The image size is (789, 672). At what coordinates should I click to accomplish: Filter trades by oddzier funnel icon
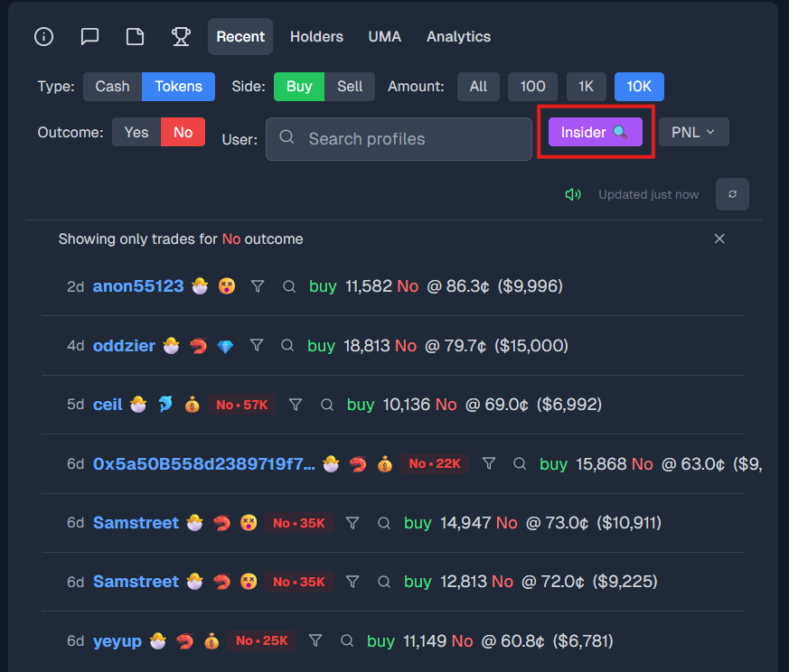[257, 345]
